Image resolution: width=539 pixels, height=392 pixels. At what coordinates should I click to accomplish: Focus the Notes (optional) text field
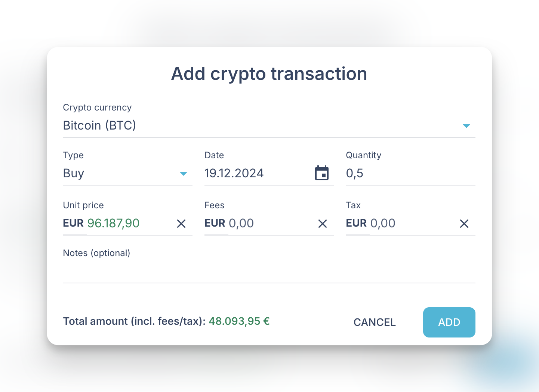click(x=269, y=272)
